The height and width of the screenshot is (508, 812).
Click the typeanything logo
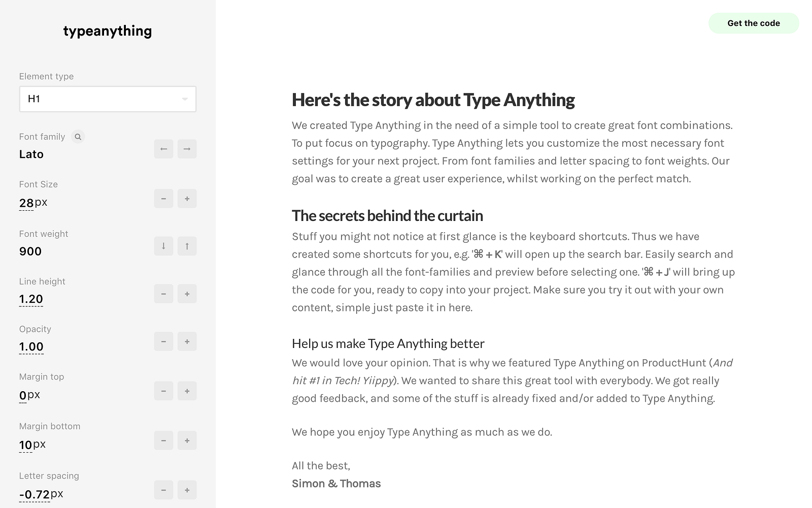pyautogui.click(x=108, y=31)
